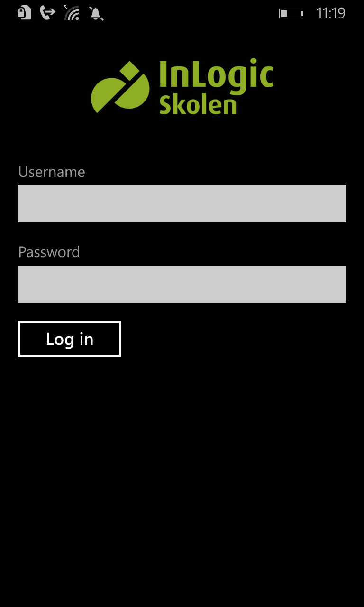
Task: Tap the call forwarding status icon
Action: [47, 13]
